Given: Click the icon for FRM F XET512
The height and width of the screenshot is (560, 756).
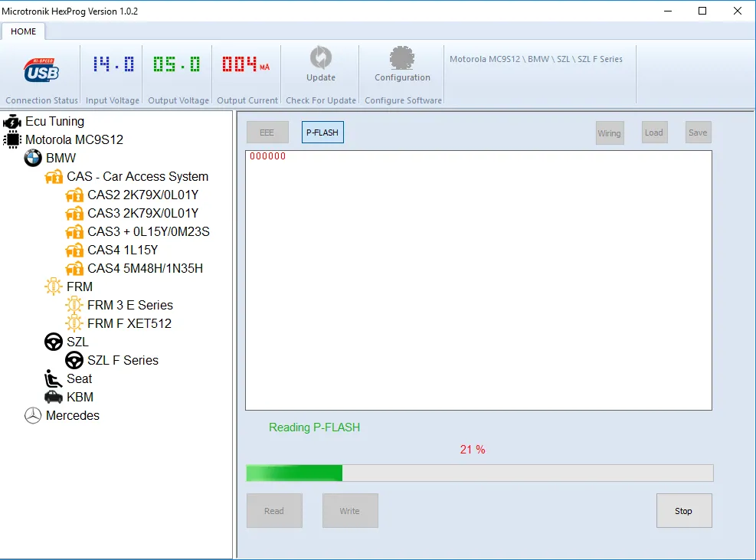Looking at the screenshot, I should 74,323.
